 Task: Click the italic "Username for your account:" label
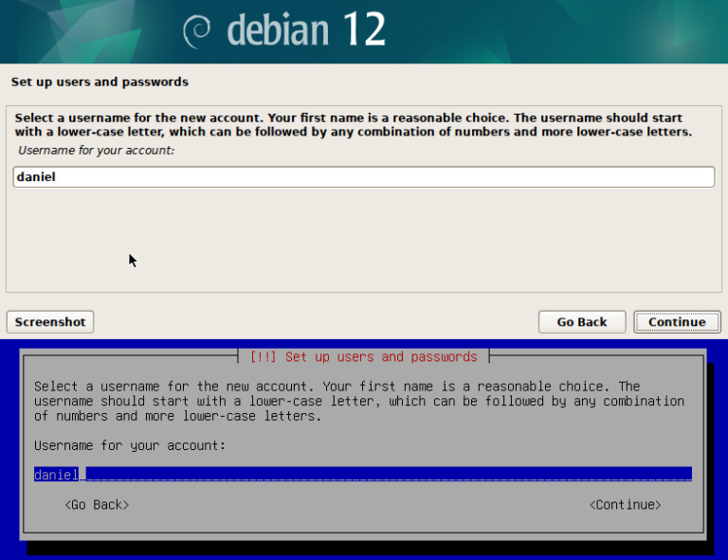tap(96, 151)
